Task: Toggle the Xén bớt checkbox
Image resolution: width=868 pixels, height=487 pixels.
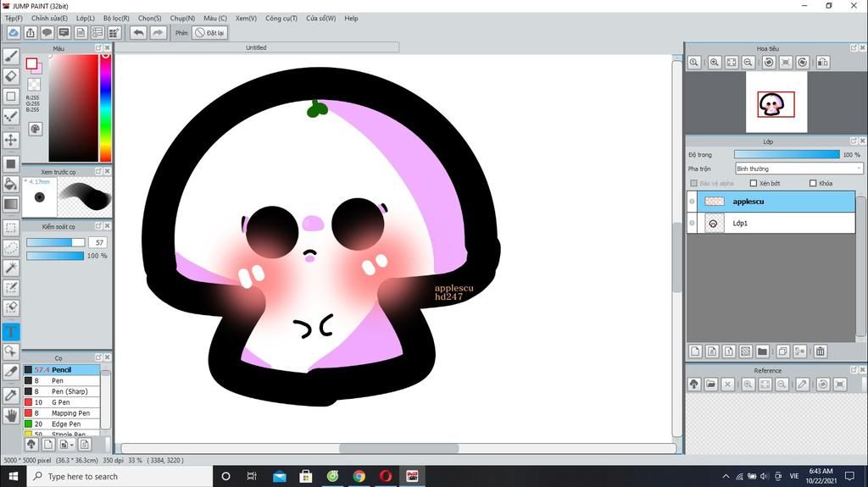Action: coord(754,183)
